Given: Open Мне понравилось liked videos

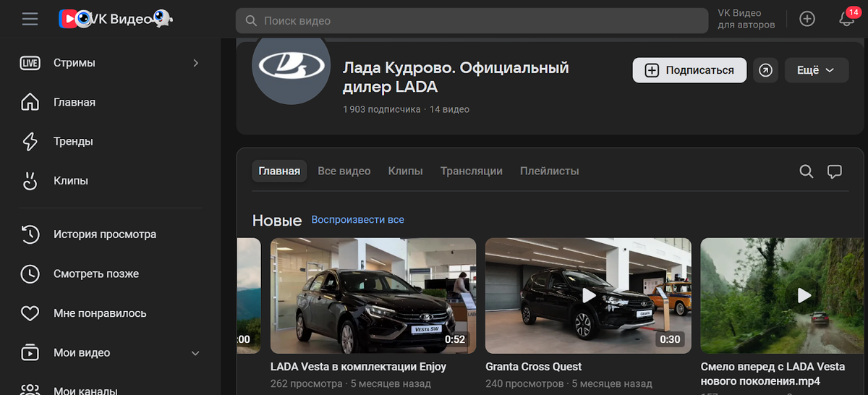Looking at the screenshot, I should [x=99, y=313].
